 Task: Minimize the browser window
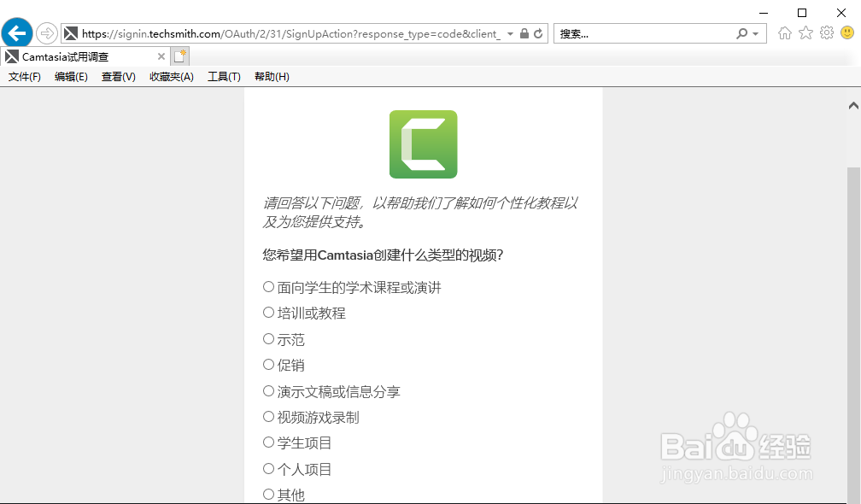(x=764, y=13)
